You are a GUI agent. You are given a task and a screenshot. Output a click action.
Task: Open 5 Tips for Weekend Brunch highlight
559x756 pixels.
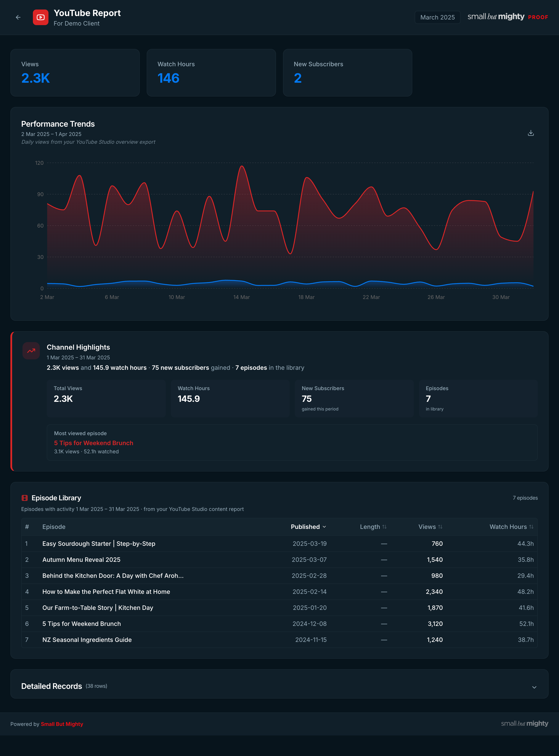(94, 443)
